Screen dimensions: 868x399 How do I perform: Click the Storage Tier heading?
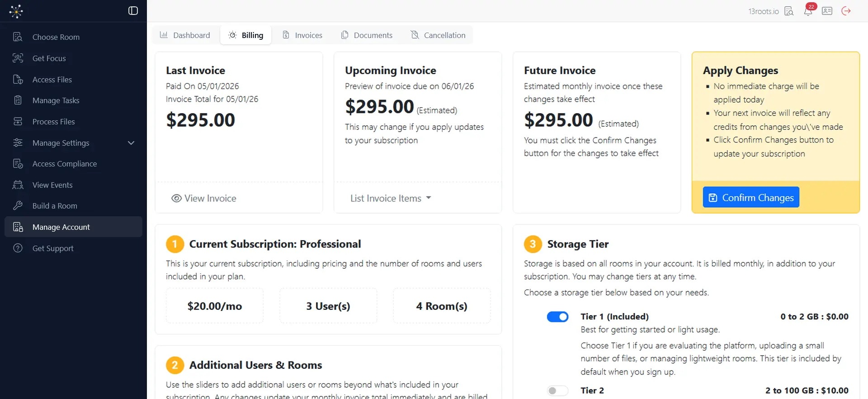point(578,244)
